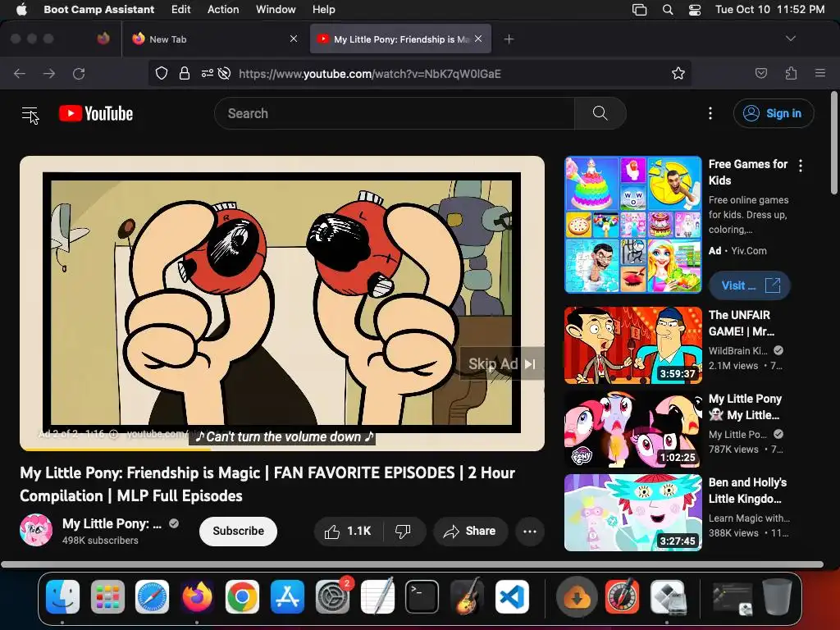Click the ad info icon on player
Image resolution: width=840 pixels, height=630 pixels.
[113, 434]
